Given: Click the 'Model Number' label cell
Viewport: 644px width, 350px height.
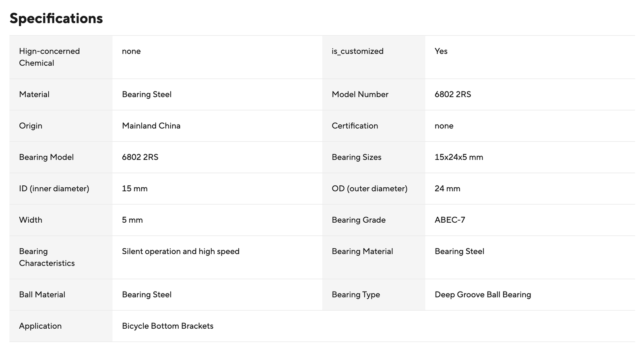Looking at the screenshot, I should 374,94.
